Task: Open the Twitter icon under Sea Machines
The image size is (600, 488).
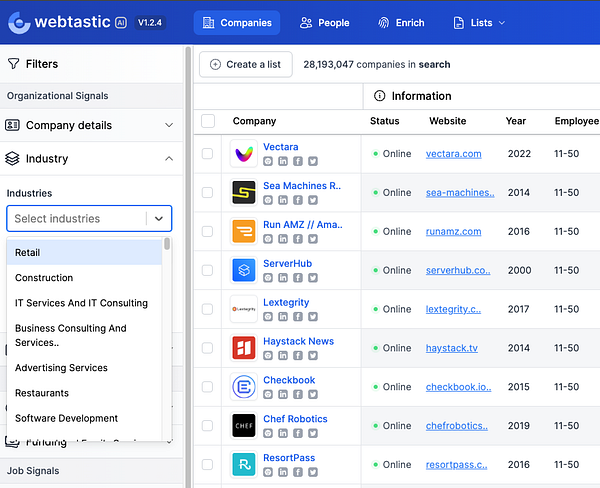Action: click(x=312, y=200)
